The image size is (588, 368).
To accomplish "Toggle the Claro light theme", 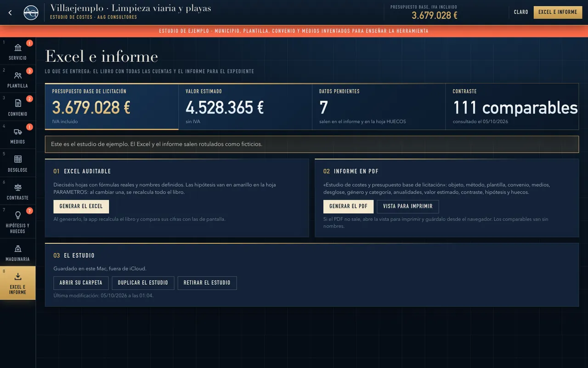I will (x=521, y=12).
